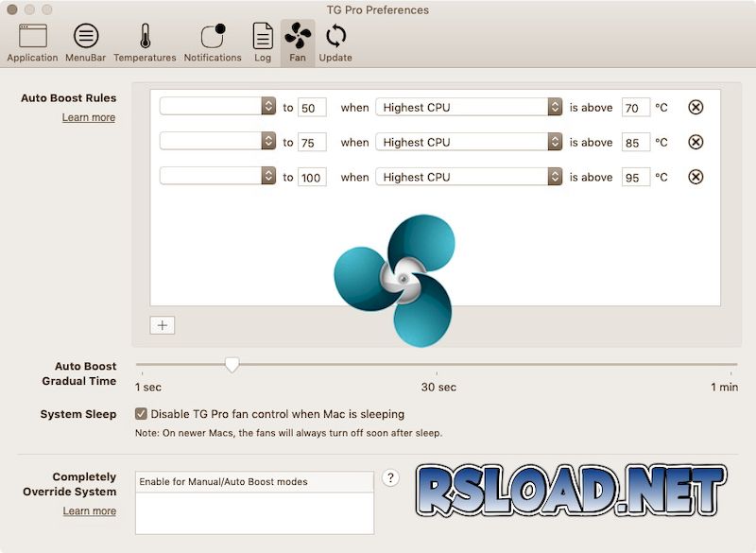This screenshot has width=756, height=553.
Task: Click the 1 sec slider label
Action: (148, 388)
